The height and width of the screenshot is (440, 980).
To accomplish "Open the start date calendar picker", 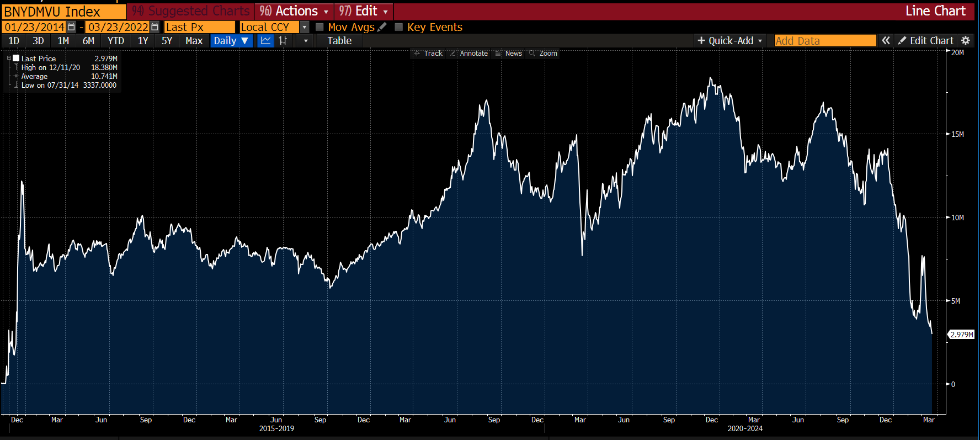I will (71, 27).
